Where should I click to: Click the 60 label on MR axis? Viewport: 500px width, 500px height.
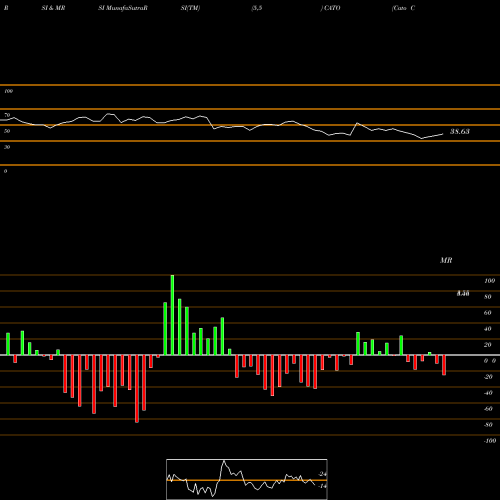488,313
